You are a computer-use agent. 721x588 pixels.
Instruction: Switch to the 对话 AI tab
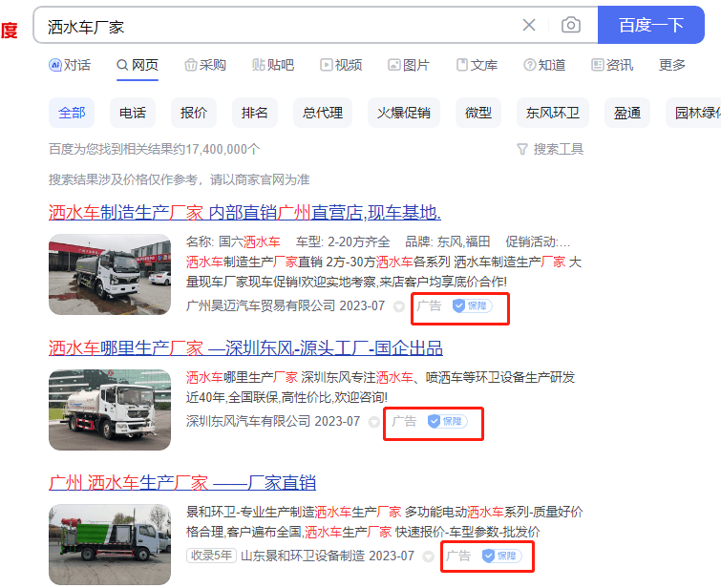tap(70, 65)
